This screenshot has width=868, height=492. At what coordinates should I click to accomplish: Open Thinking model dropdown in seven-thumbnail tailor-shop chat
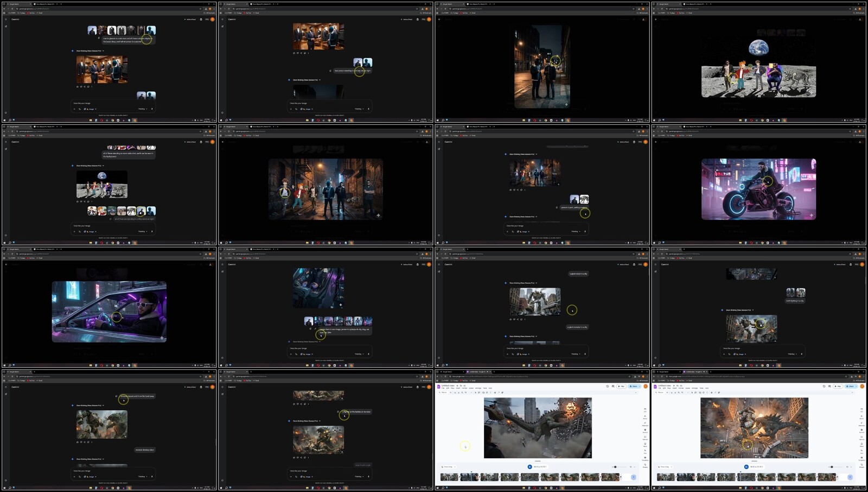[142, 109]
